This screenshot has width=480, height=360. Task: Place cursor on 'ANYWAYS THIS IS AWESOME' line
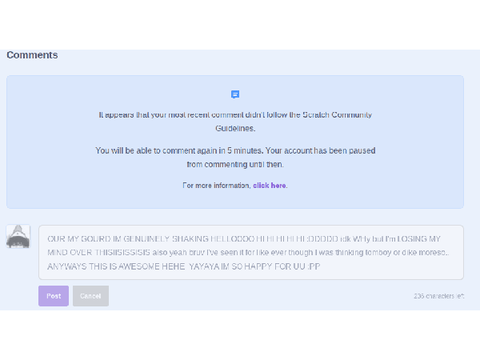pos(116,267)
